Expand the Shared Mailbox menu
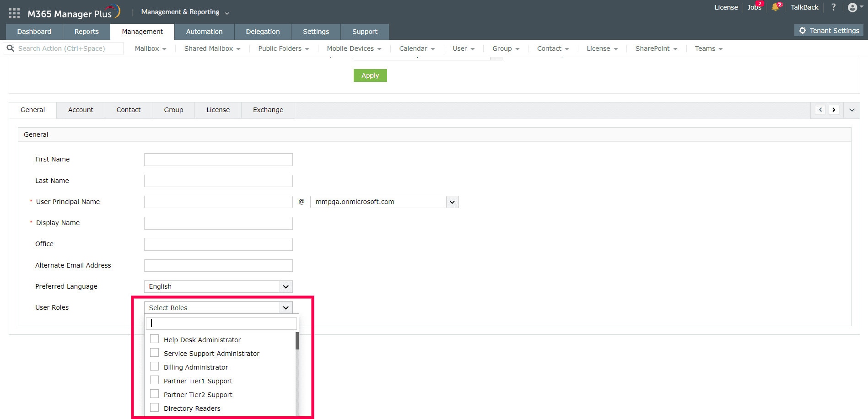Viewport: 868px width, 419px height. point(212,48)
